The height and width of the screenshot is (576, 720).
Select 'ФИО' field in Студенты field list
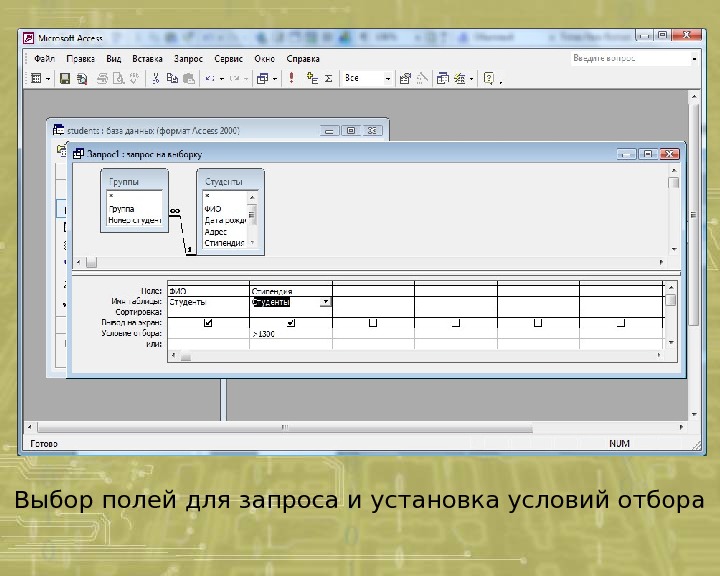(x=213, y=209)
